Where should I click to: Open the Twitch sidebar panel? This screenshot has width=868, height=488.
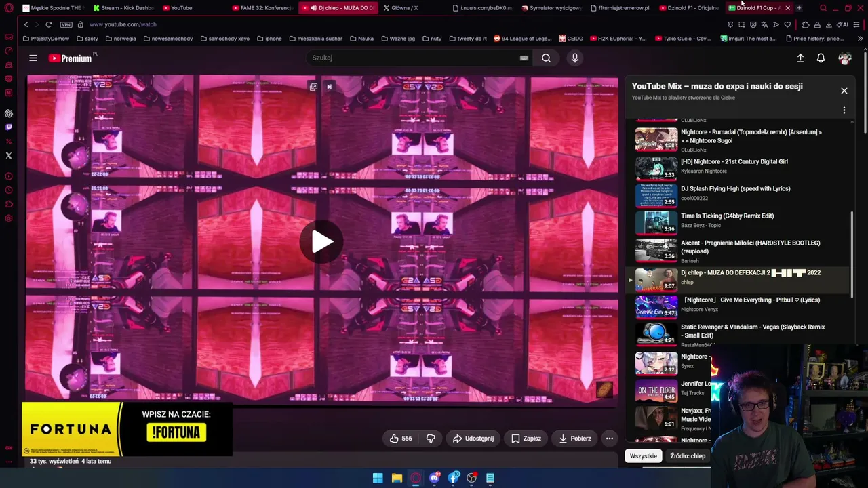coord(9,127)
